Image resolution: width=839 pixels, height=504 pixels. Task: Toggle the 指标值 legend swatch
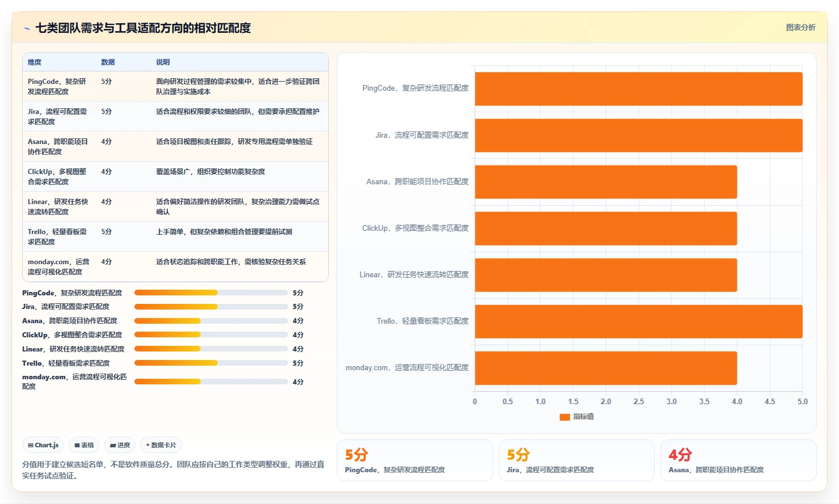coord(565,417)
